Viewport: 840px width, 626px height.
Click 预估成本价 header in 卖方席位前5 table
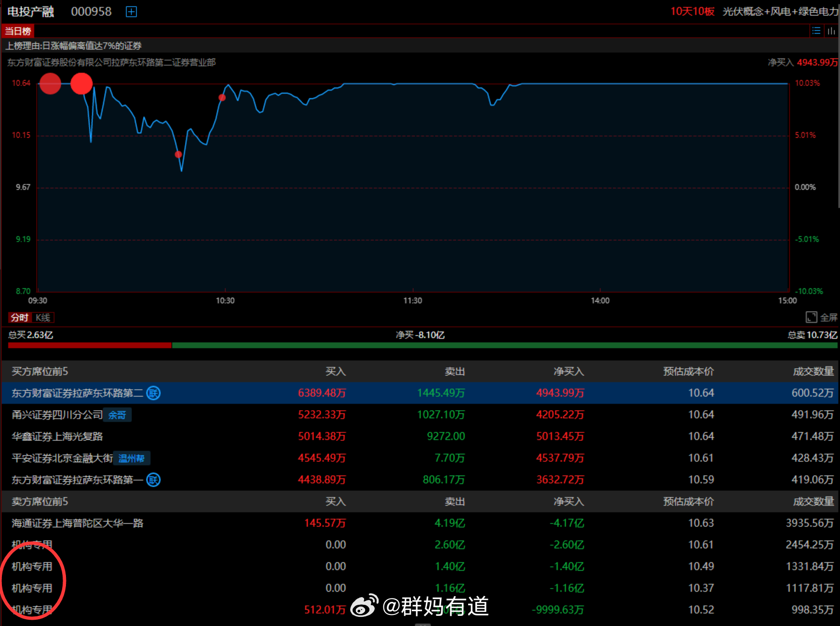(688, 502)
